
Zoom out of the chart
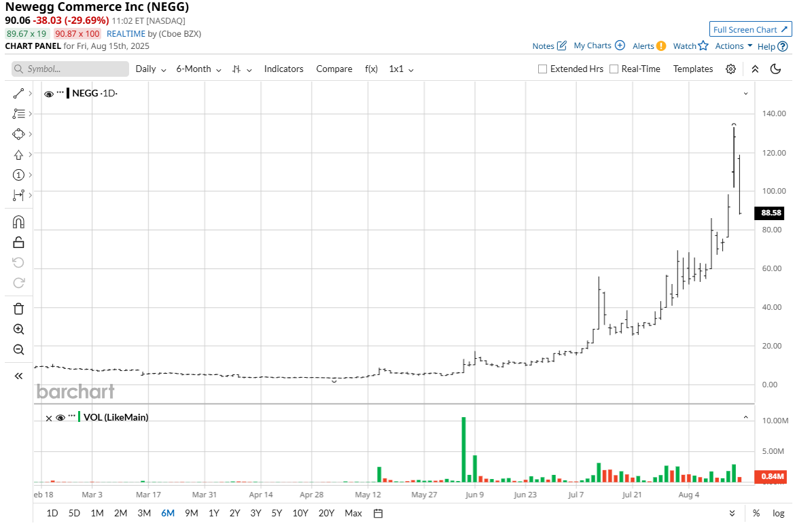pyautogui.click(x=18, y=350)
